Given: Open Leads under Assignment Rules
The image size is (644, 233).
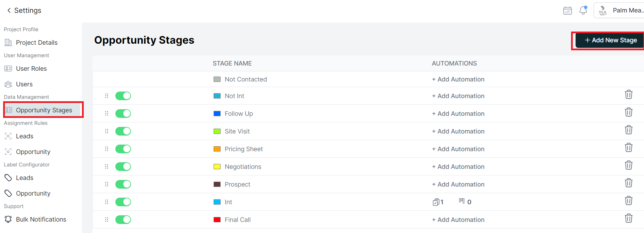Looking at the screenshot, I should click(24, 136).
